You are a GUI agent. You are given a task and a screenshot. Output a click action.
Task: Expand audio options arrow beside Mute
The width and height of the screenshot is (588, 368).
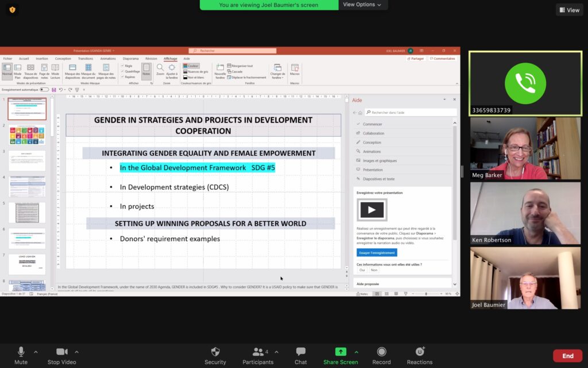36,352
